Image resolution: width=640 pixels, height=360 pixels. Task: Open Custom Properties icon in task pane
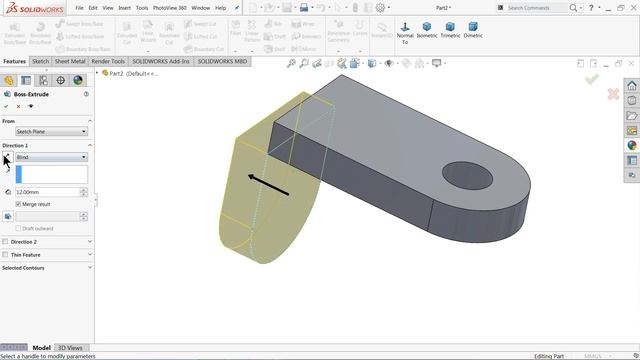tap(632, 160)
